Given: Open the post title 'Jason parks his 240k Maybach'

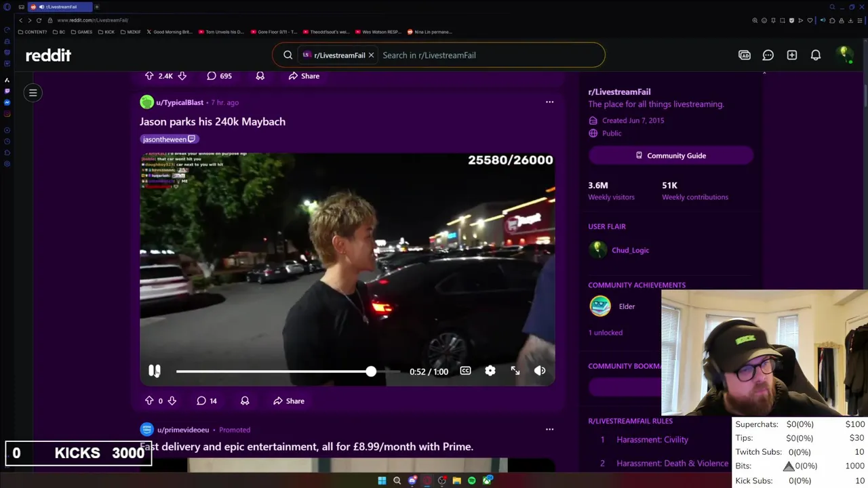Looking at the screenshot, I should [x=212, y=121].
